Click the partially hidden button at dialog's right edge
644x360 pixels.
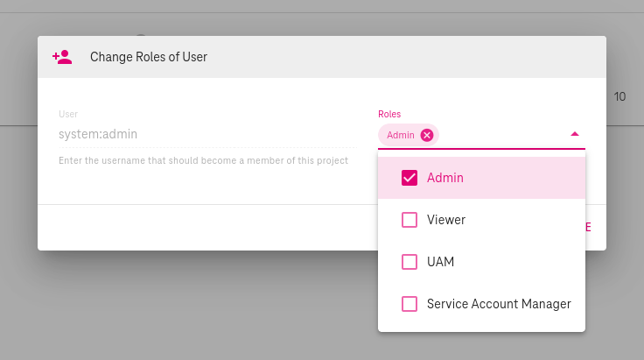[x=588, y=228]
